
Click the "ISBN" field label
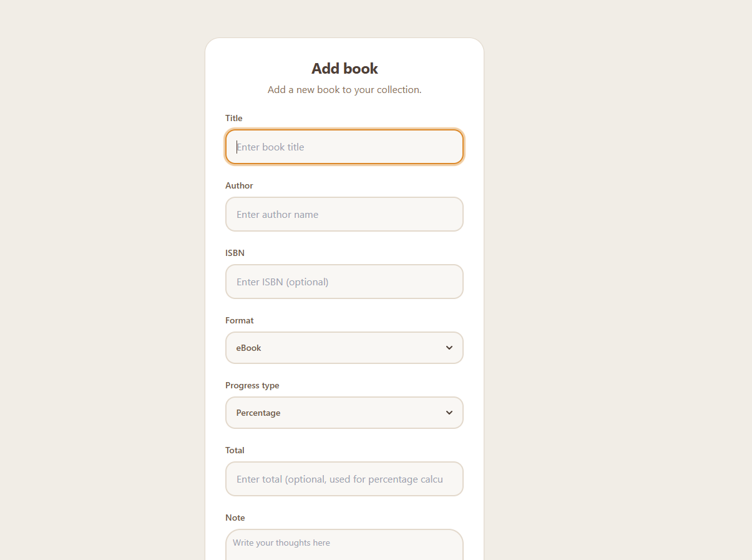[235, 253]
